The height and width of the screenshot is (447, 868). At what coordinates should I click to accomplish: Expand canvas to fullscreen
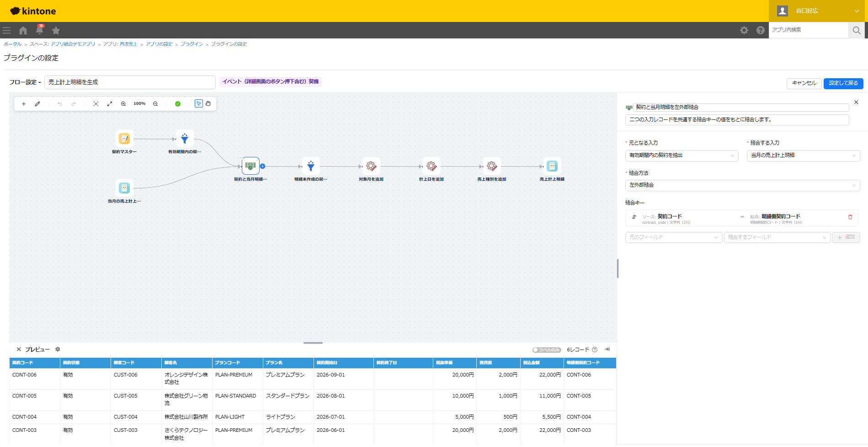point(110,104)
